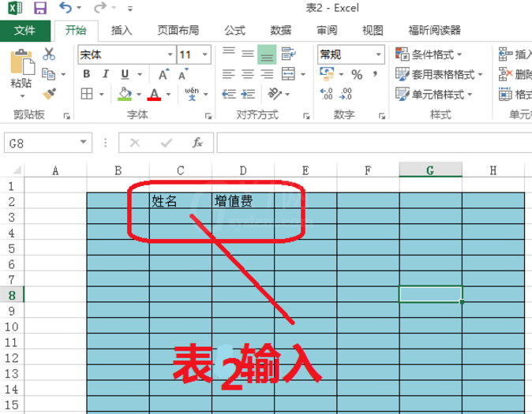Increase font size with large A icon
The width and height of the screenshot is (532, 414).
[x=163, y=74]
